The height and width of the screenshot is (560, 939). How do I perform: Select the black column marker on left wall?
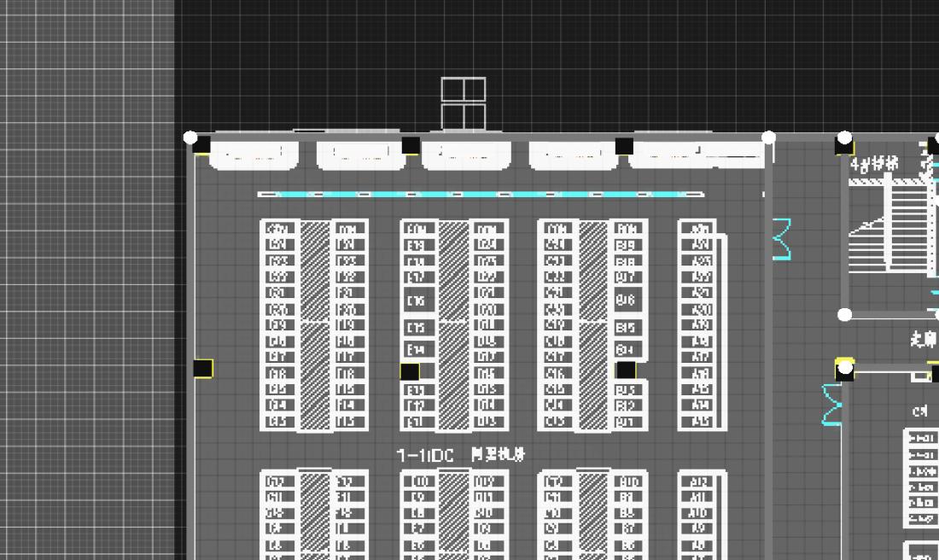coord(202,369)
